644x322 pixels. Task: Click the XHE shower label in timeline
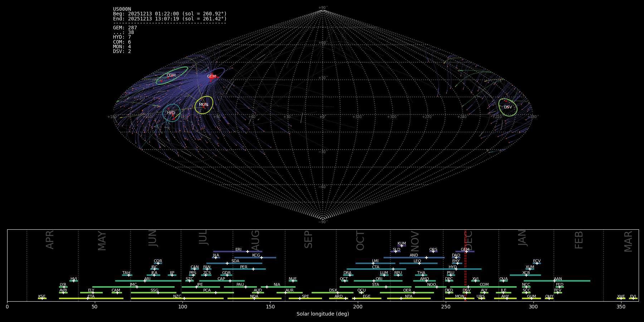[621, 297]
